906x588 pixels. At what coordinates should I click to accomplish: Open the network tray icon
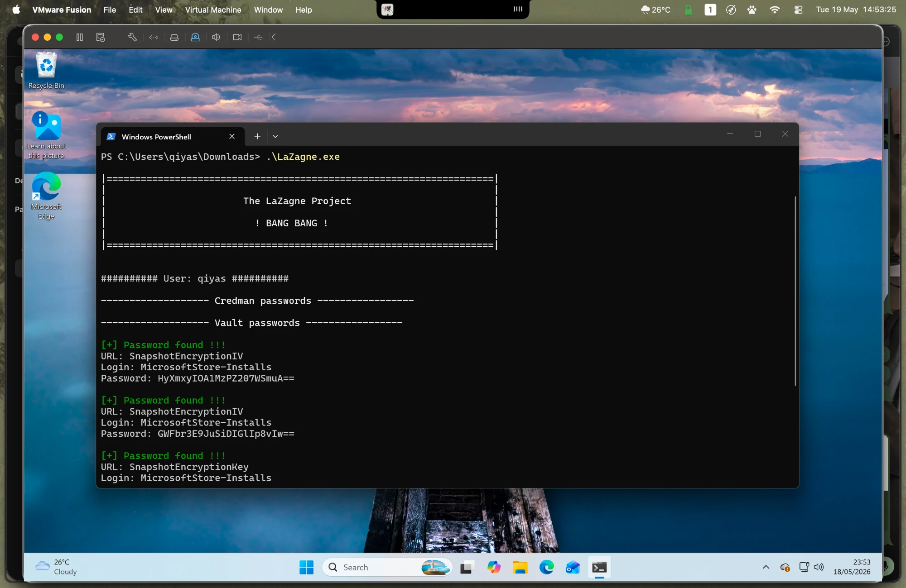click(804, 567)
